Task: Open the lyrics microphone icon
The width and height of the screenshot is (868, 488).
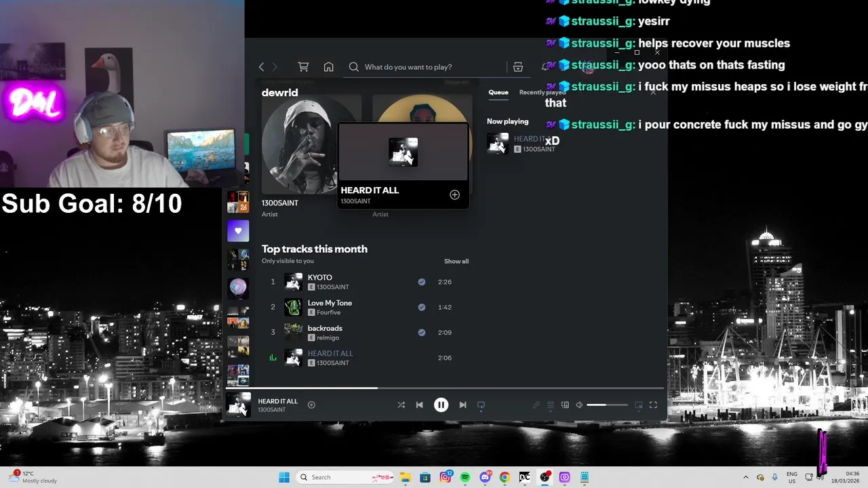Action: pyautogui.click(x=536, y=405)
